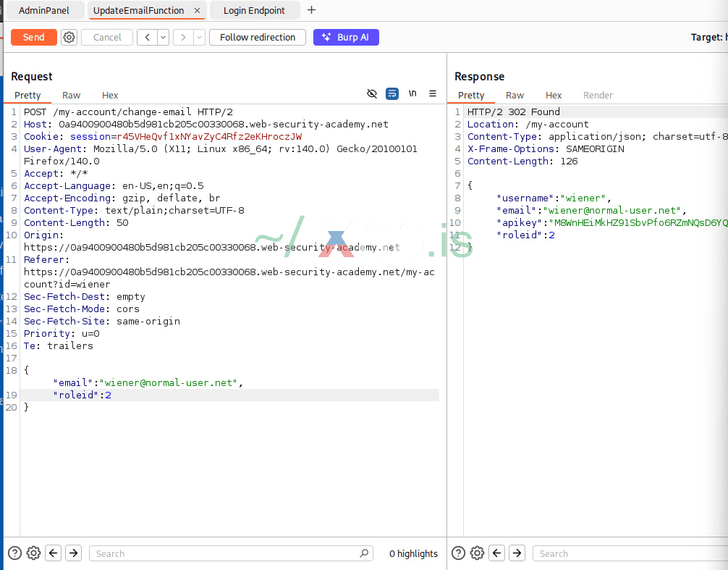This screenshot has height=570, width=728.
Task: Open search settings gear under Request panel
Action: (x=33, y=553)
